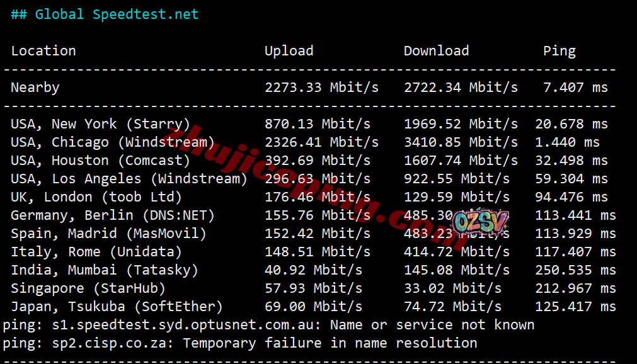The width and height of the screenshot is (637, 364).
Task: Select the Singapore (StarHub) row
Action: (88, 288)
